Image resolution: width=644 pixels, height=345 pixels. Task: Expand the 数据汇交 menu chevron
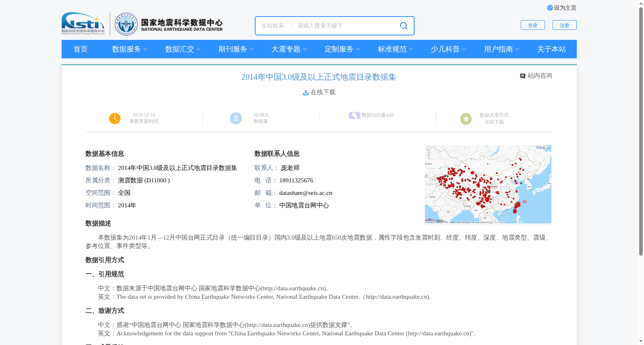click(198, 49)
